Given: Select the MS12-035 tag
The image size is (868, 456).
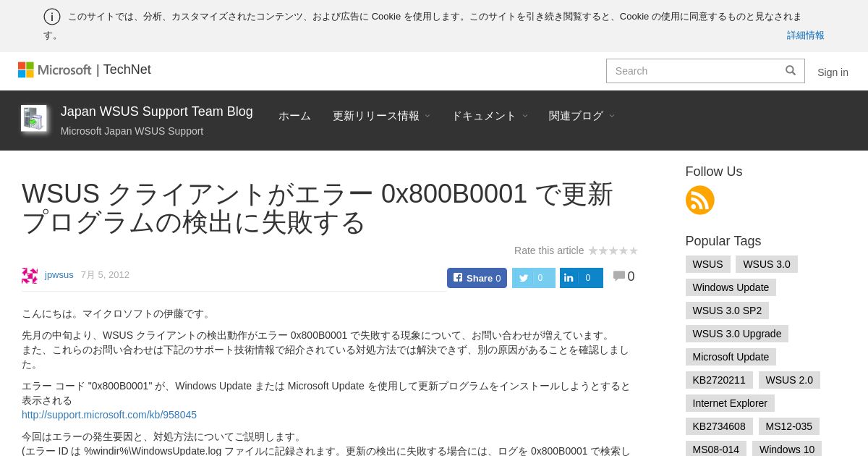Looking at the screenshot, I should pos(789,426).
